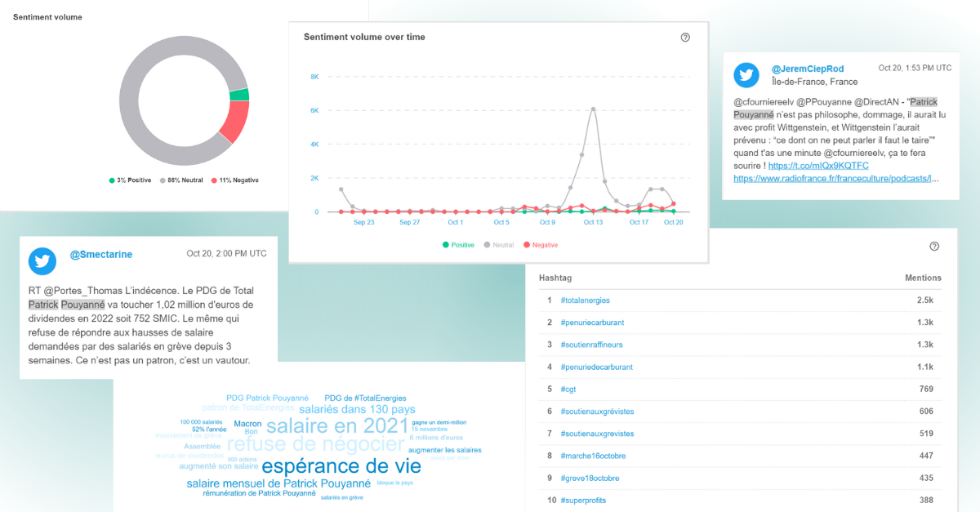Select 'salaire mensuel de Patrick Pouyanné' cloud term
Image resolution: width=980 pixels, height=512 pixels.
[278, 483]
